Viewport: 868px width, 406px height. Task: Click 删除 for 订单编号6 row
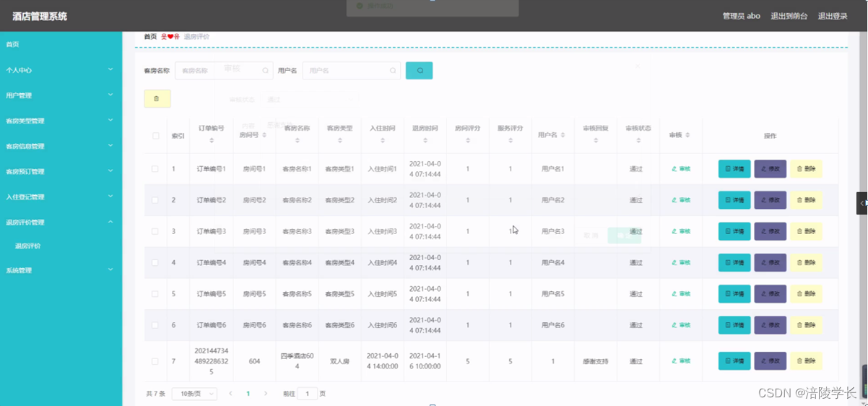(x=806, y=325)
